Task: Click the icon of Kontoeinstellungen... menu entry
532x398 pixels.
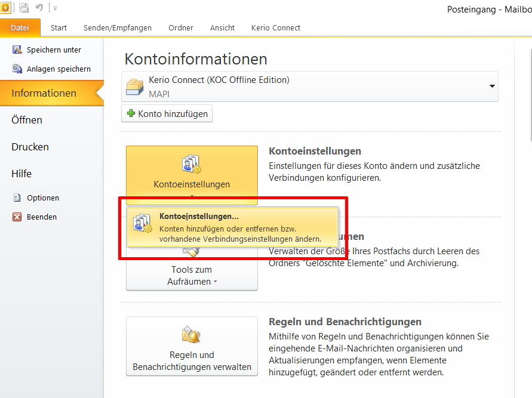Action: coord(143,223)
